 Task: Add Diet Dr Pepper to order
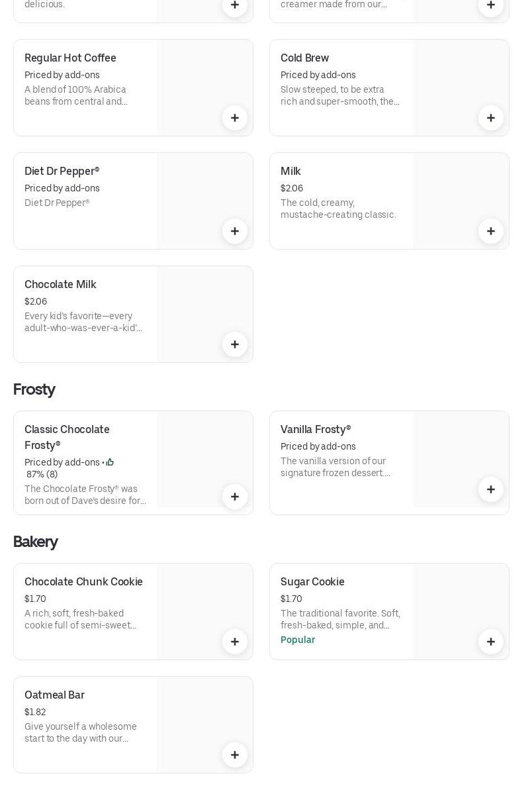235,231
